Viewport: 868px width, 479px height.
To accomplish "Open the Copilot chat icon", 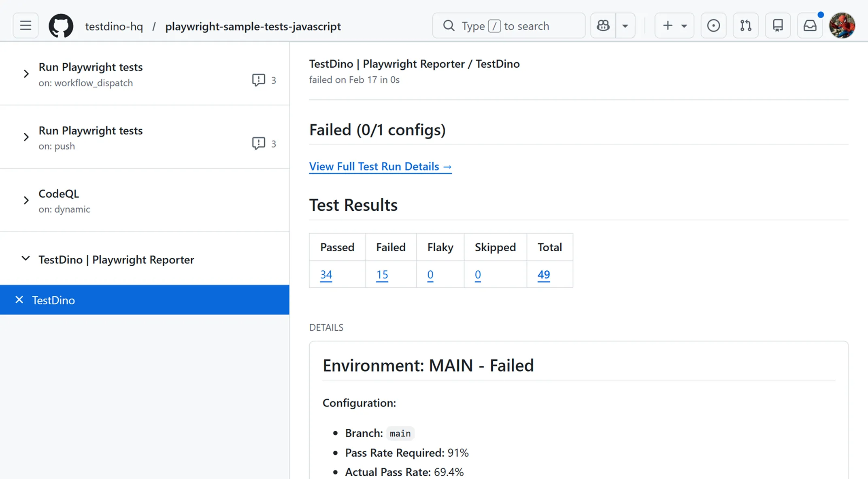I will pos(603,26).
